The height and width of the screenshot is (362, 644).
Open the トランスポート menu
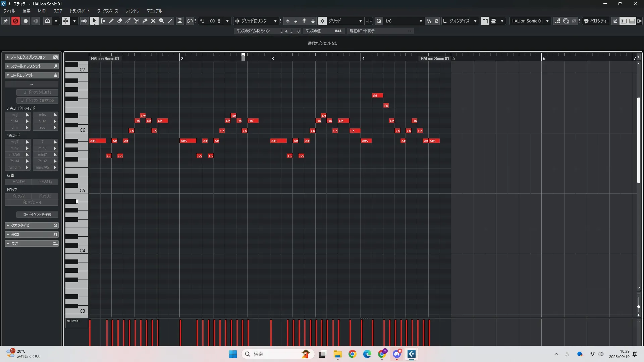(x=79, y=11)
